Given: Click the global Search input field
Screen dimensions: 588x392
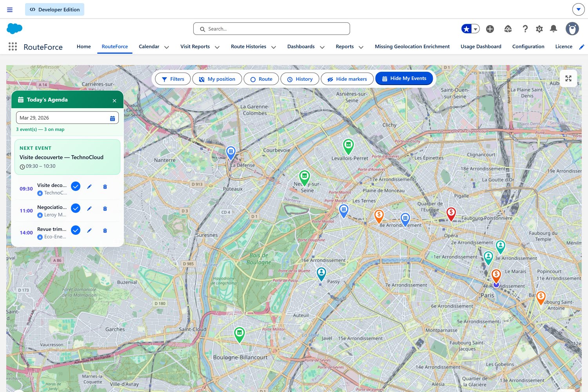Looking at the screenshot, I should point(271,29).
